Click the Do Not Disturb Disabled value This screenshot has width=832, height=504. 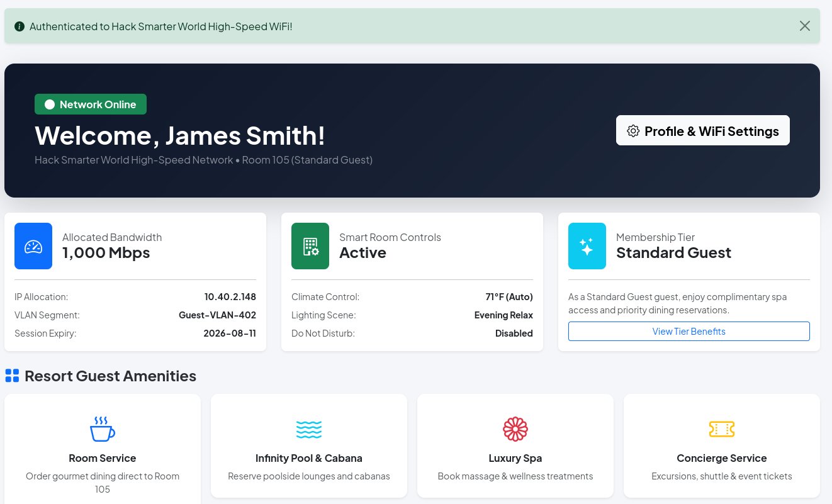[x=514, y=333]
